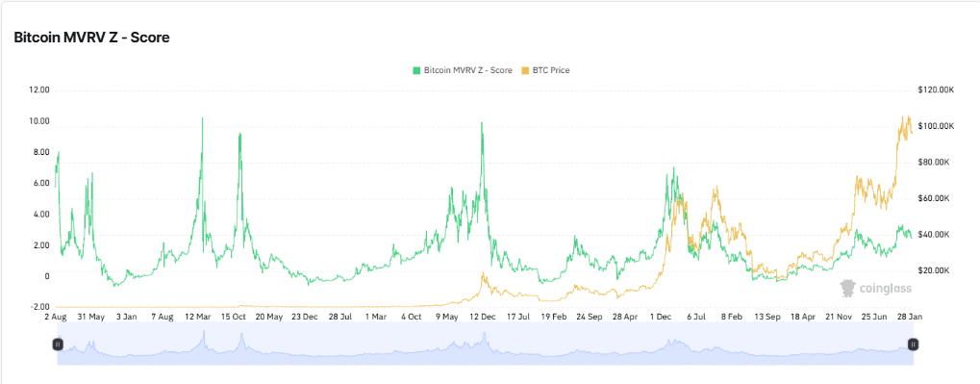Grab the right range slider handle
Image resolution: width=980 pixels, height=384 pixels.
pyautogui.click(x=913, y=344)
